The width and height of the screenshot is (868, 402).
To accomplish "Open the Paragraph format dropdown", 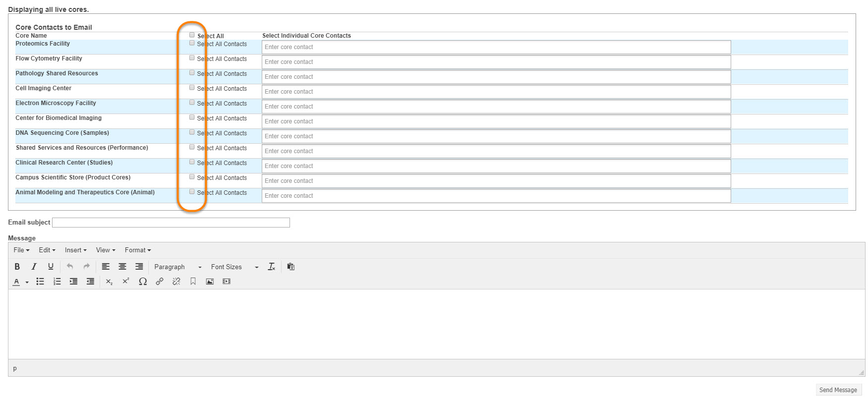I will (x=177, y=267).
